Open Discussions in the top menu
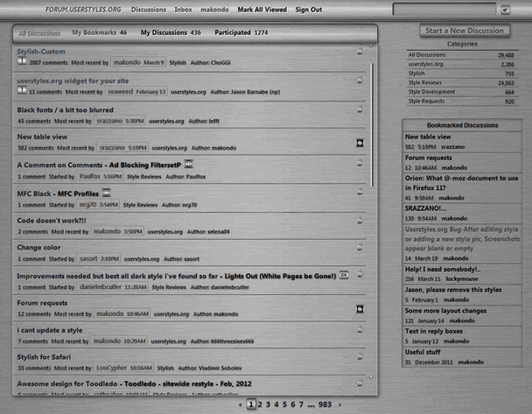Viewport: 532px width, 414px height. coord(149,10)
